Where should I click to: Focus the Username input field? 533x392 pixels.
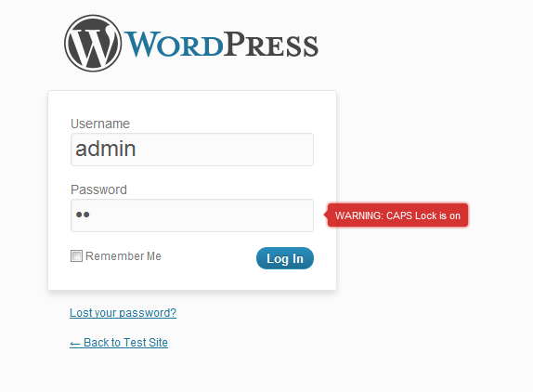(x=192, y=150)
